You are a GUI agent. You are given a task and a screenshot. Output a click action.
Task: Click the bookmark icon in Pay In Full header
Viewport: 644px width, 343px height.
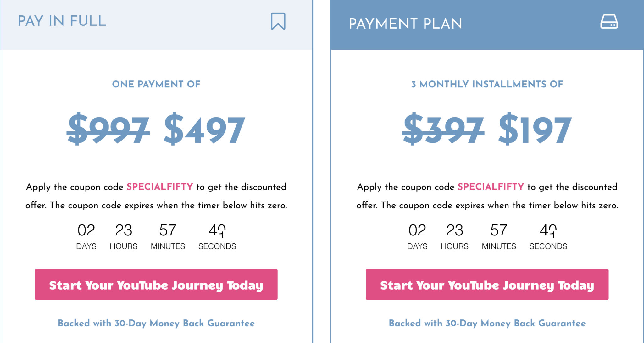pyautogui.click(x=278, y=21)
